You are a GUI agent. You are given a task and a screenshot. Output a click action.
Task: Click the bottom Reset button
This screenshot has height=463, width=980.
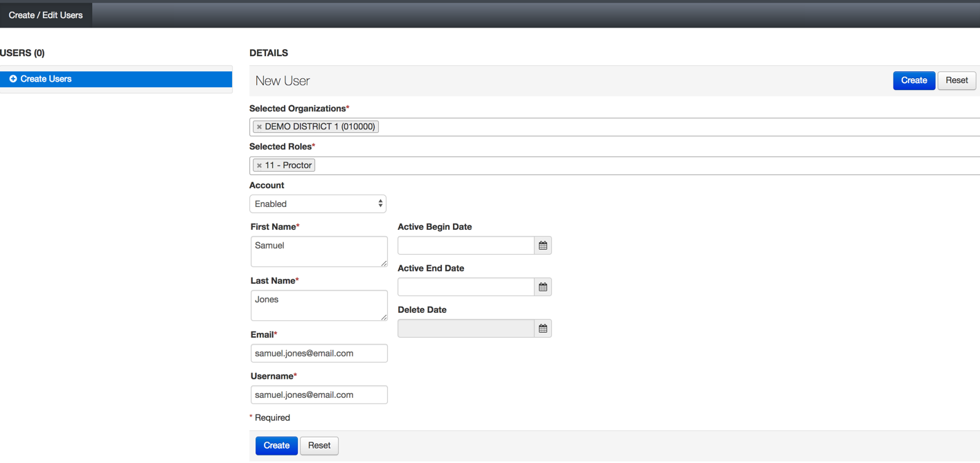[x=319, y=446]
